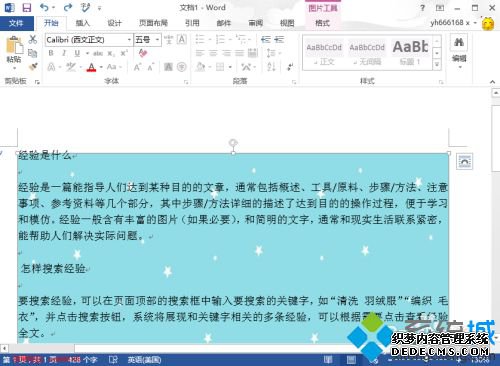500x366 pixels.
Task: Switch to the 插入 ribbon tab
Action: [82, 23]
